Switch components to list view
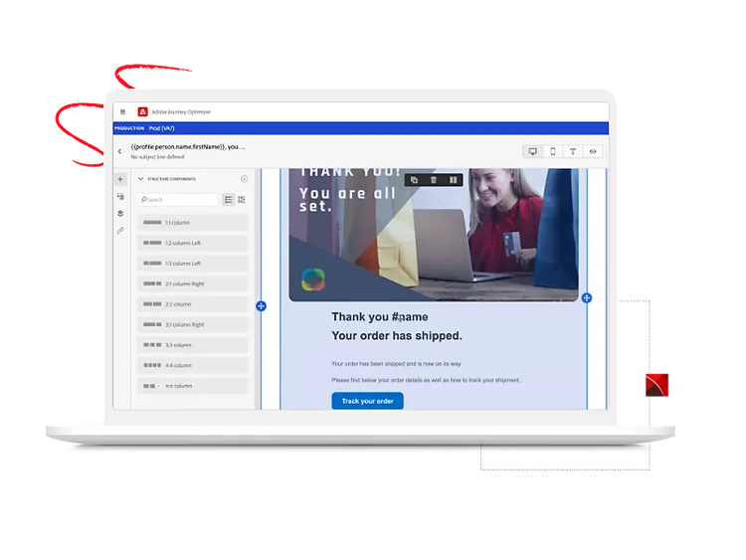The width and height of the screenshot is (746, 560). pos(228,200)
